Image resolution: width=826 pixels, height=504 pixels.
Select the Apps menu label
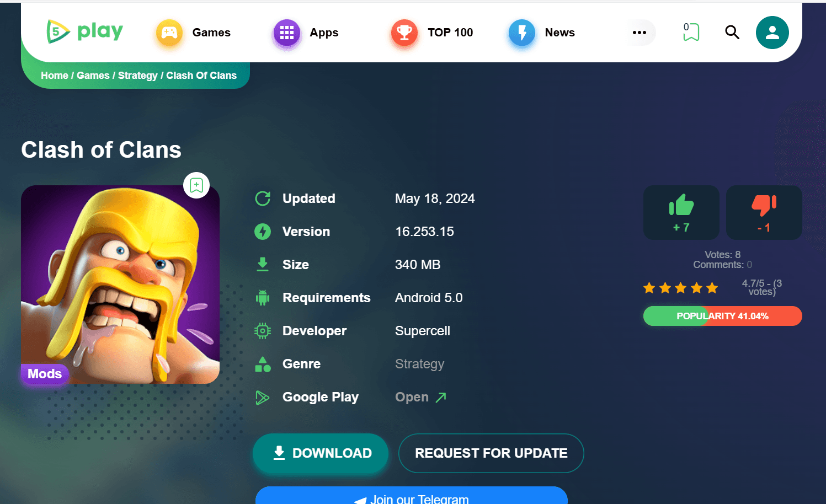point(324,33)
